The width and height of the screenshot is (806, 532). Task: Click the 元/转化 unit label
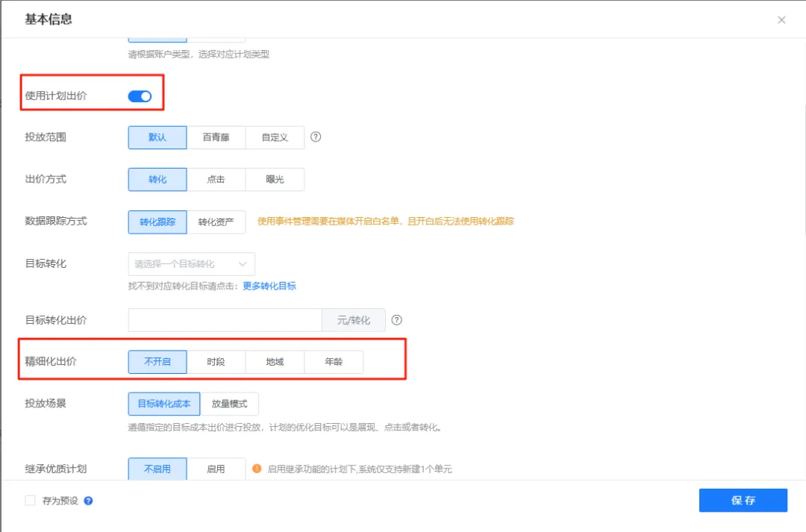pyautogui.click(x=354, y=320)
